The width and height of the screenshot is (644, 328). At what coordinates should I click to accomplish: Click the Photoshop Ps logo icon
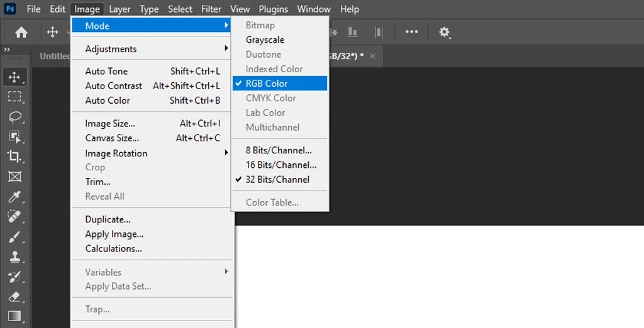(x=10, y=9)
